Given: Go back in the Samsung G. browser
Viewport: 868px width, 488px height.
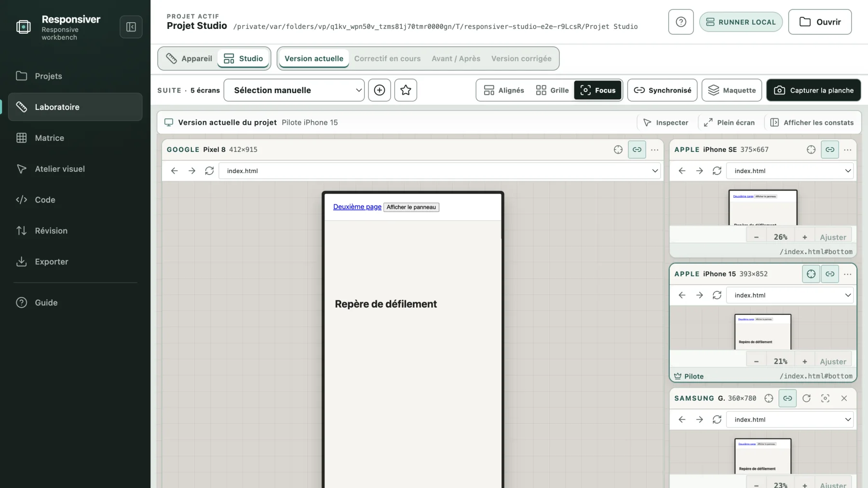Looking at the screenshot, I should 682,420.
